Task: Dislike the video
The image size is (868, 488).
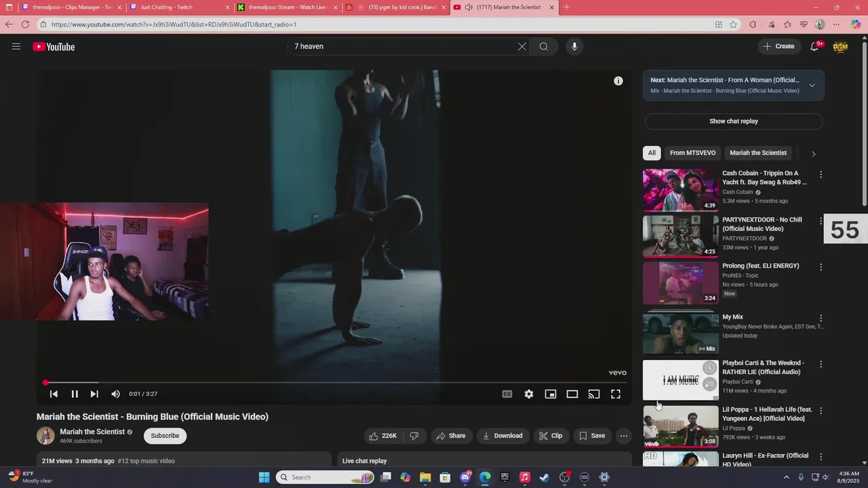Action: click(x=414, y=436)
